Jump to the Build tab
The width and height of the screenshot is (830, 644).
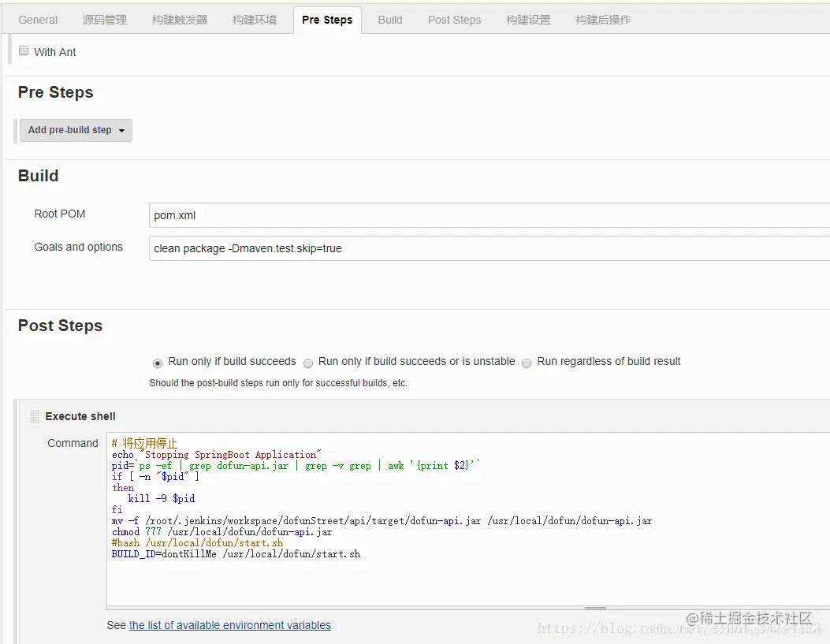(x=390, y=20)
